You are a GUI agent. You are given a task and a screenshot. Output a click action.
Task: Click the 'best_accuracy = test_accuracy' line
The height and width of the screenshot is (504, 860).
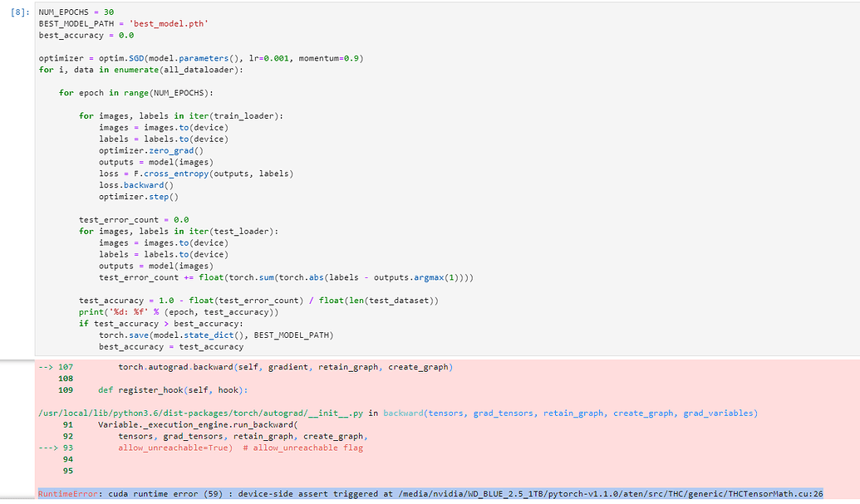171,346
